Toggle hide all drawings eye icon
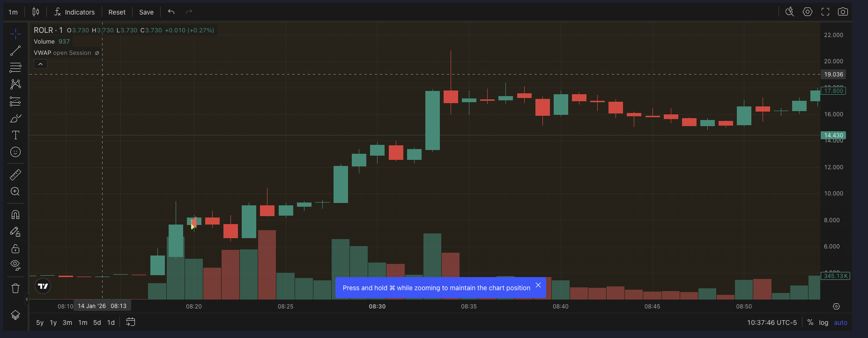 click(x=15, y=265)
